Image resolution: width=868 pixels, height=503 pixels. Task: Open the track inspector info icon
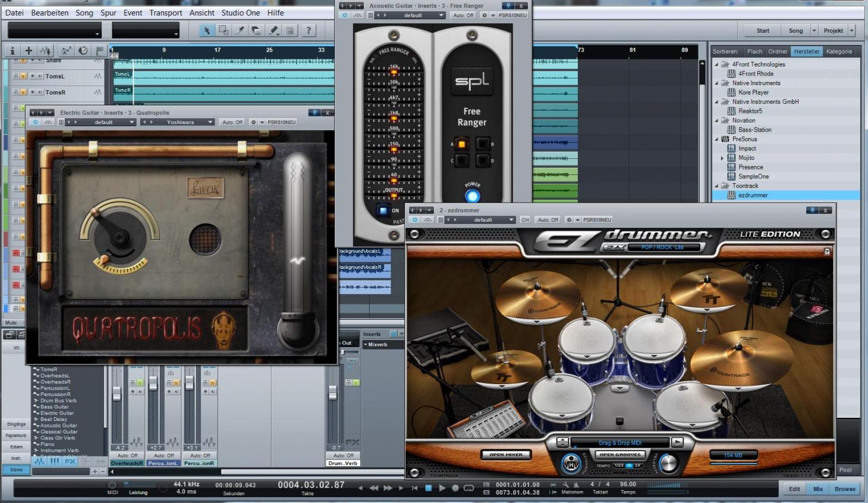[12, 51]
